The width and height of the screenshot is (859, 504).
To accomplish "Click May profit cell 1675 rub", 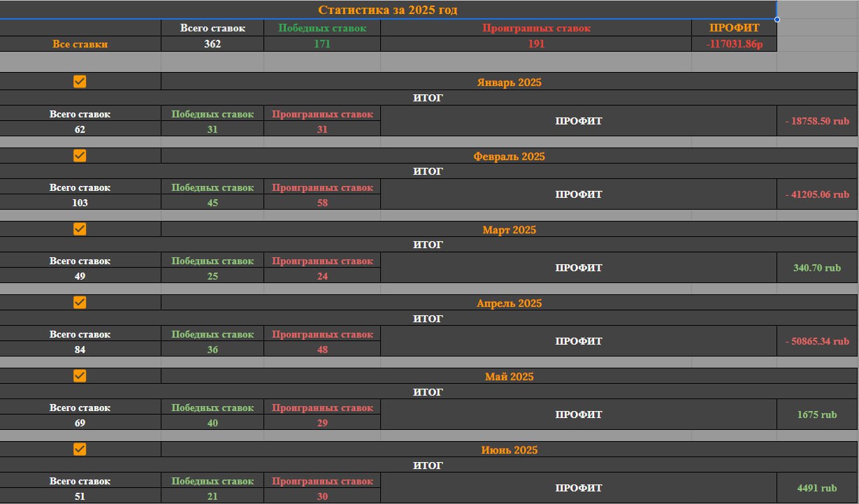I will click(817, 415).
